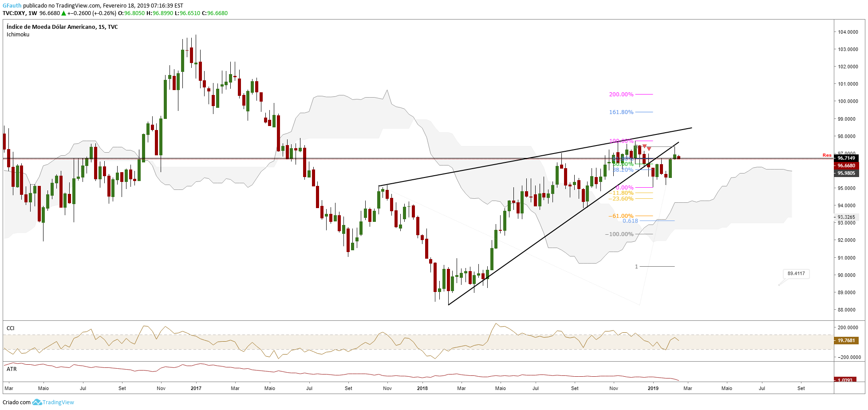
Task: Click the CCI value tag 19.7681
Action: pos(846,341)
